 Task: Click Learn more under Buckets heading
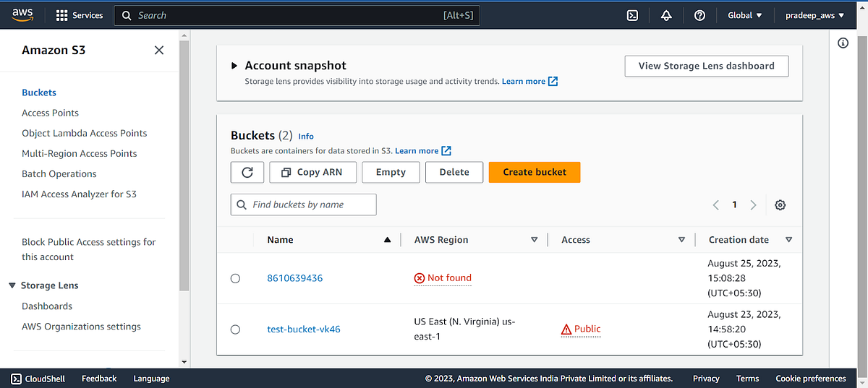[x=417, y=151]
